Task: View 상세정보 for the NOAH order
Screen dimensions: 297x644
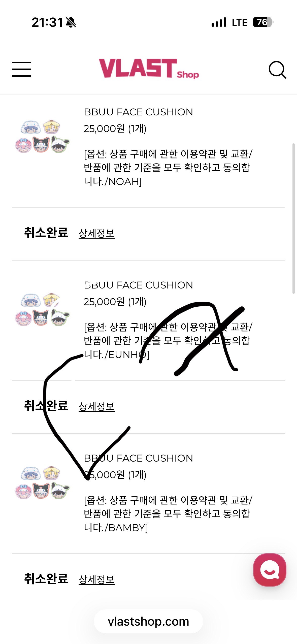Action: (x=96, y=233)
